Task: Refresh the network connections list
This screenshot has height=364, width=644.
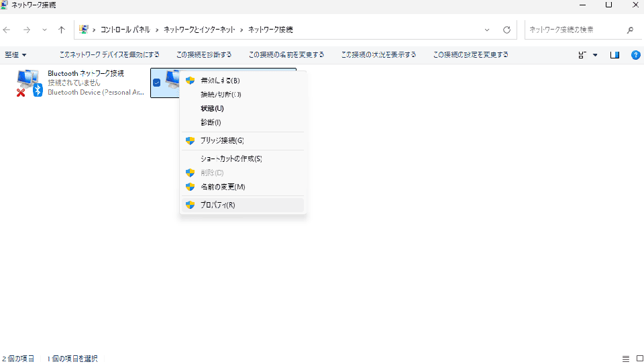Action: click(507, 30)
